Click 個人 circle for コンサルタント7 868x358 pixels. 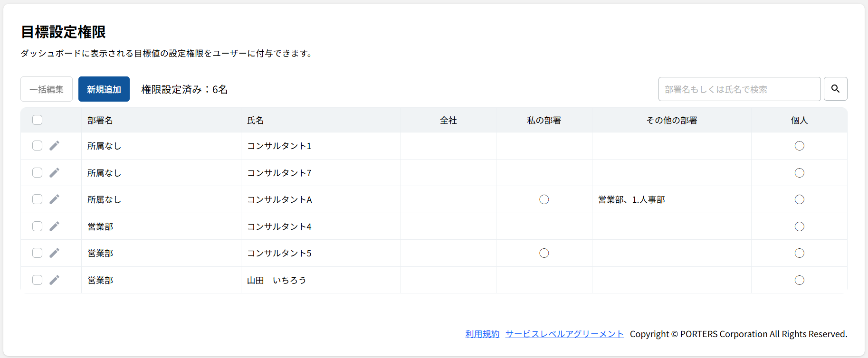pos(799,173)
